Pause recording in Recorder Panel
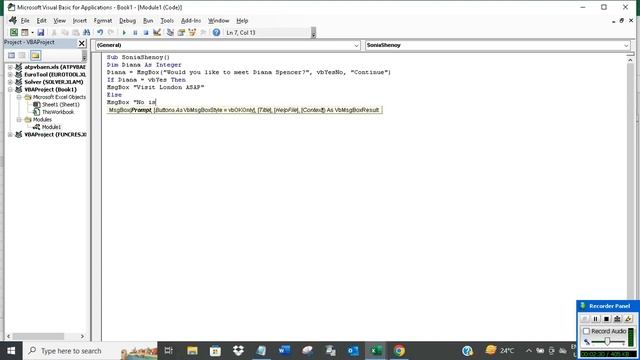This screenshot has width=640, height=360. pyautogui.click(x=596, y=319)
